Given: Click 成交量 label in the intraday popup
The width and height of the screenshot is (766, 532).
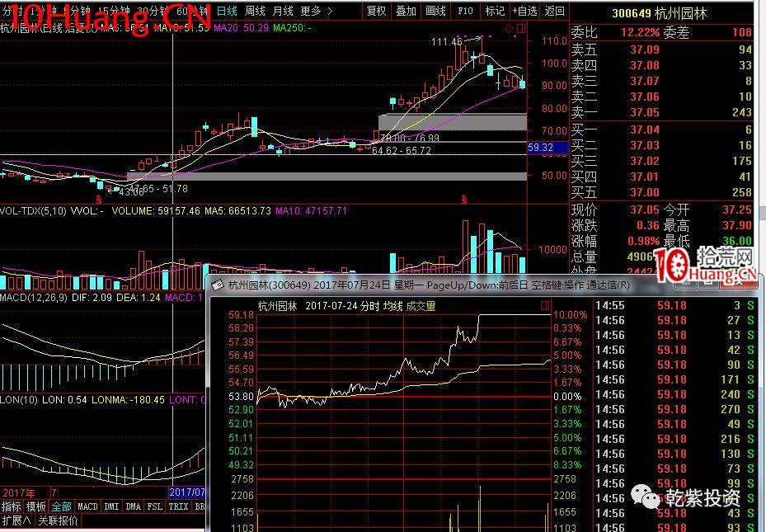Looking at the screenshot, I should 421,306.
